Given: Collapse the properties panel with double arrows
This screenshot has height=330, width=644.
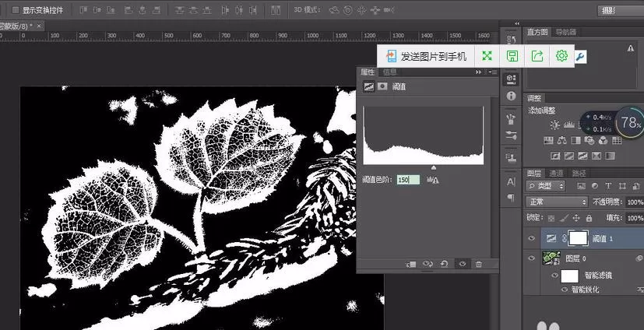Looking at the screenshot, I should click(478, 72).
